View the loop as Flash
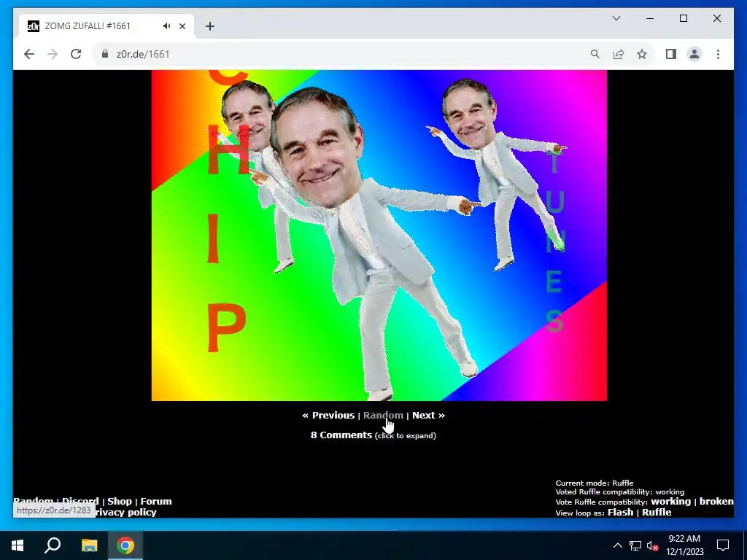The image size is (747, 560). coord(620,513)
